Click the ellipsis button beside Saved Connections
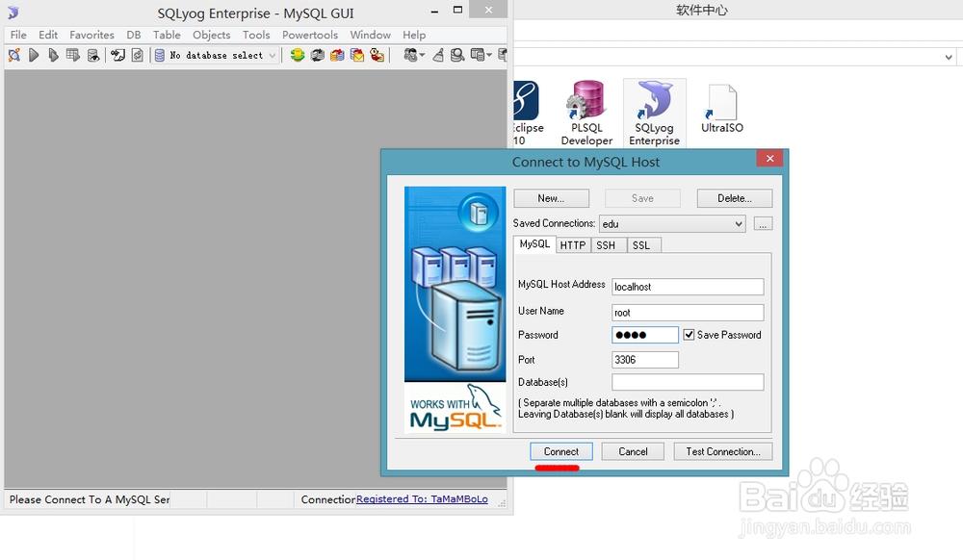963x560 pixels. [763, 224]
